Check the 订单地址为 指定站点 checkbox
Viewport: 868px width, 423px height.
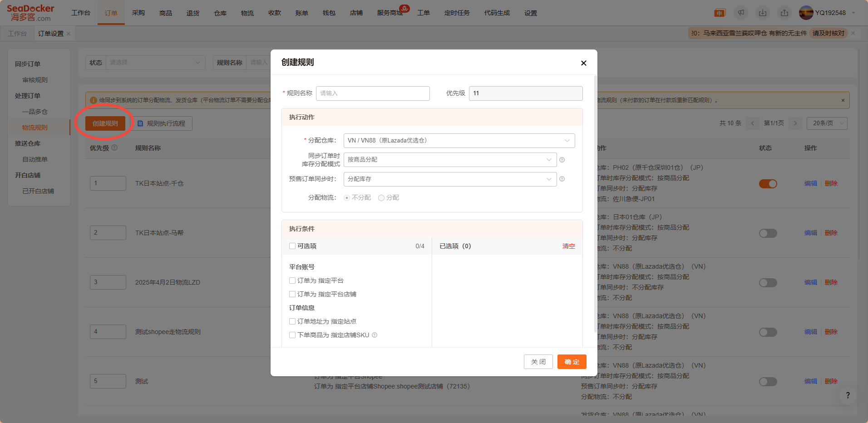pos(292,322)
